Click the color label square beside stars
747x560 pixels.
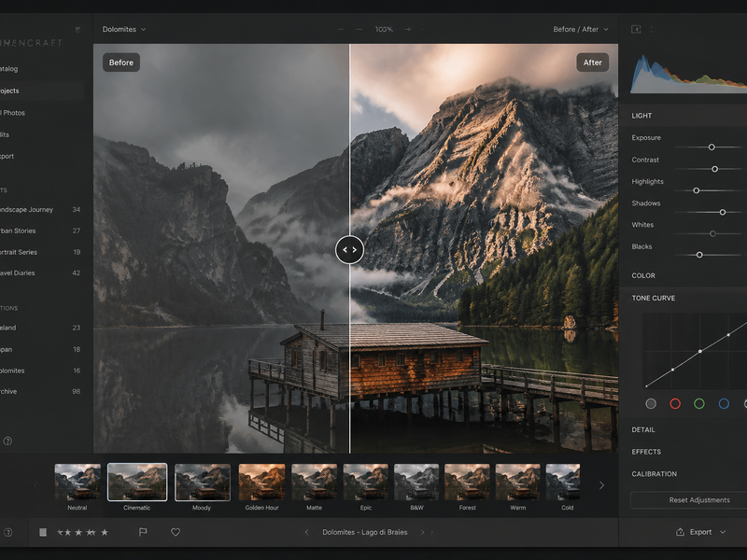43,532
